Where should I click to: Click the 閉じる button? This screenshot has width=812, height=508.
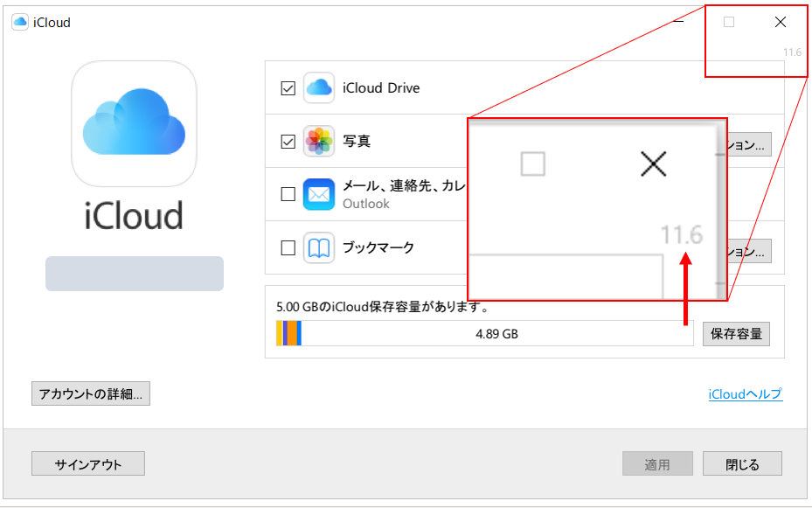click(742, 463)
